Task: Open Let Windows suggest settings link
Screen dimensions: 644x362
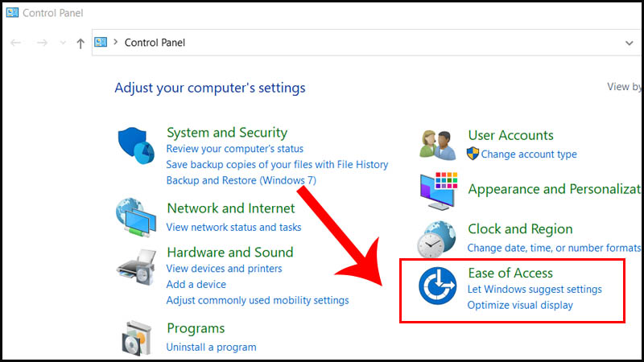Action: pyautogui.click(x=535, y=290)
